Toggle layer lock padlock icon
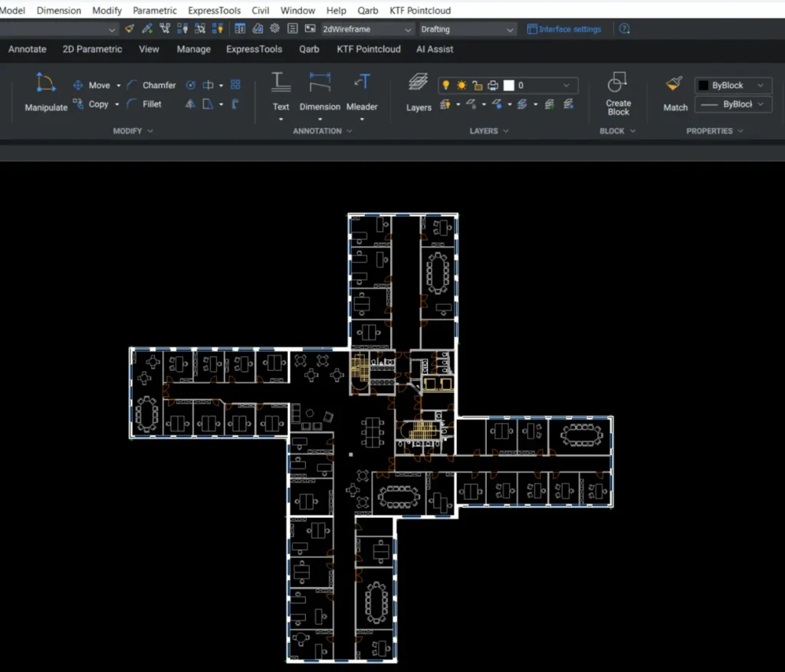The height and width of the screenshot is (672, 785). coord(477,86)
